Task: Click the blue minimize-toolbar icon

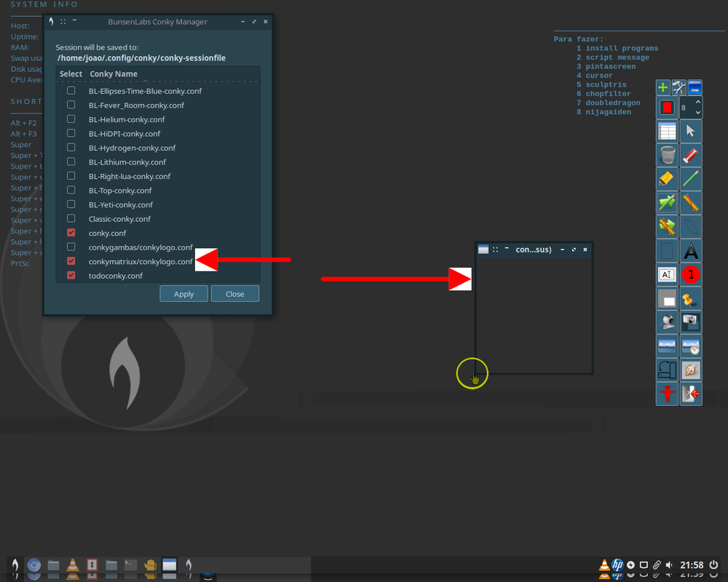Action: [695, 87]
